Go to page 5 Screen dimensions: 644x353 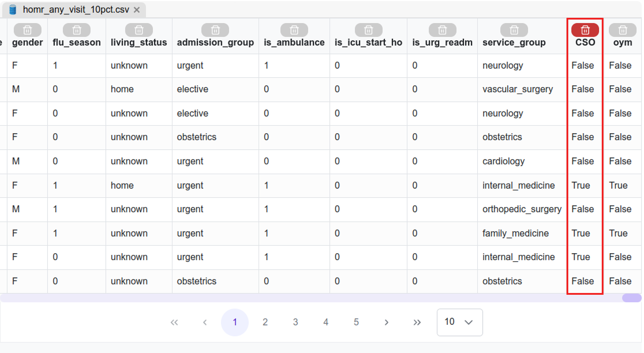coord(356,322)
